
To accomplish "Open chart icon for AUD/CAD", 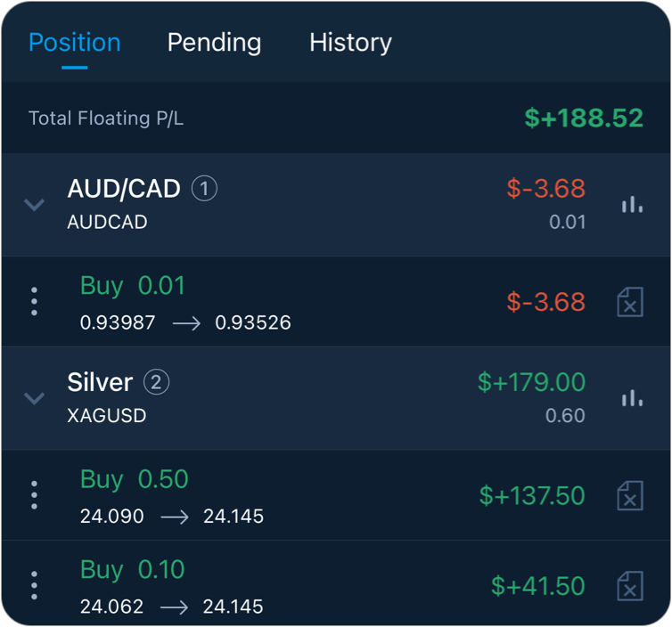I will [632, 205].
